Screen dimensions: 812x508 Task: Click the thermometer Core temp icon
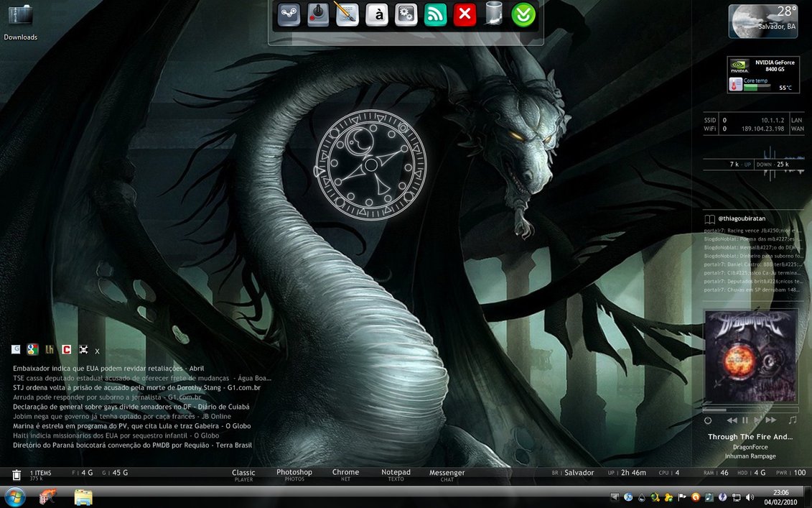[x=735, y=84]
